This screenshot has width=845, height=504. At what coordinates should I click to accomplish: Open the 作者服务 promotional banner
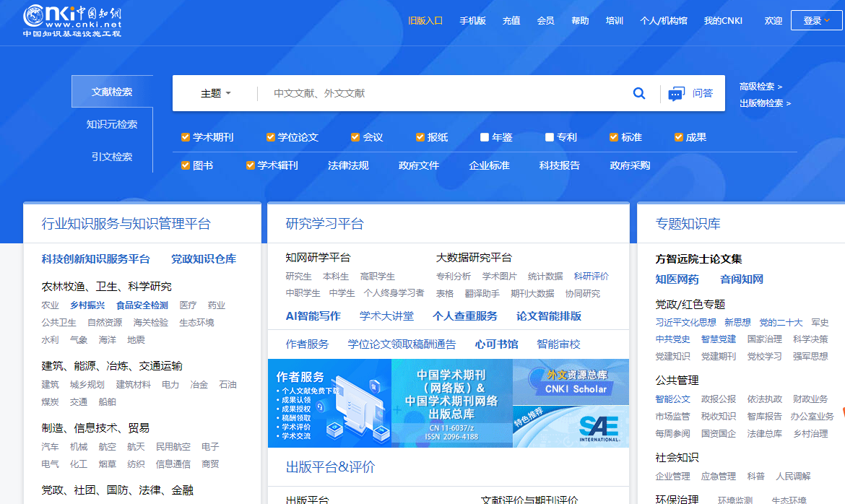click(329, 403)
